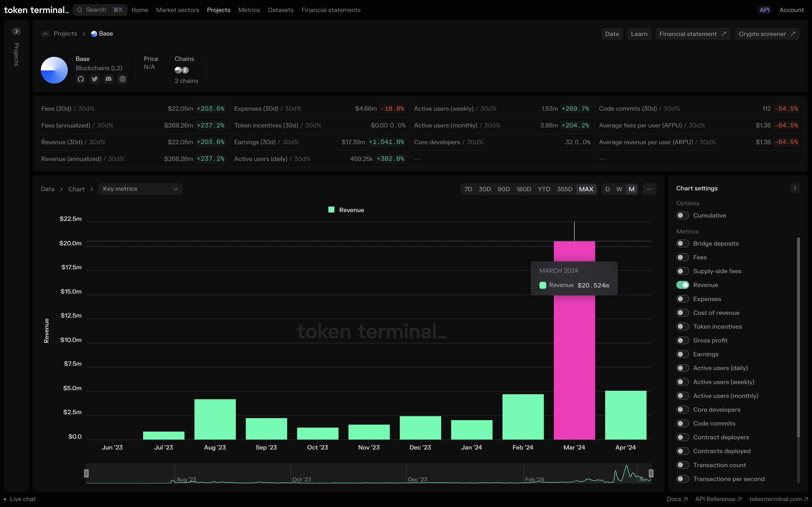Click the Base logo in breadcrumb
The image size is (812, 507).
pos(94,33)
